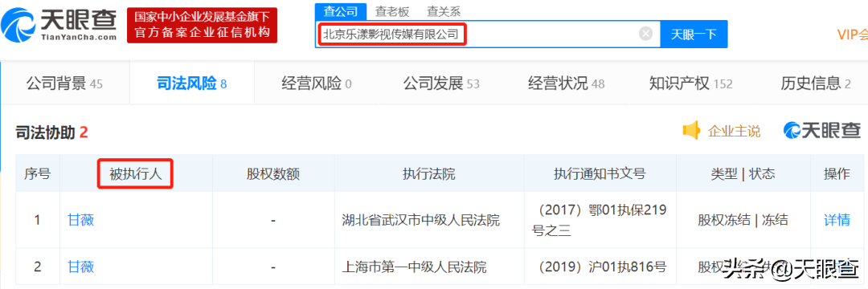Click the 类型 | 状态 column header
Viewport: 868px width, 289px height.
743,174
